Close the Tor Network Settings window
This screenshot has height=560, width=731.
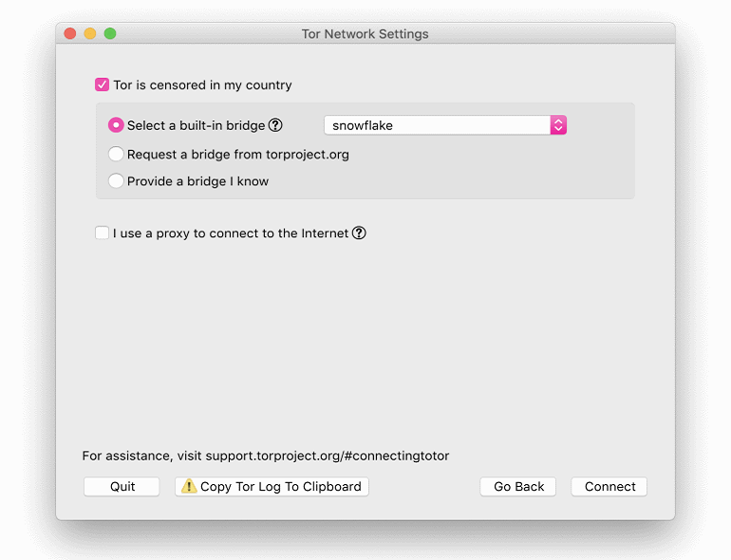(70, 33)
